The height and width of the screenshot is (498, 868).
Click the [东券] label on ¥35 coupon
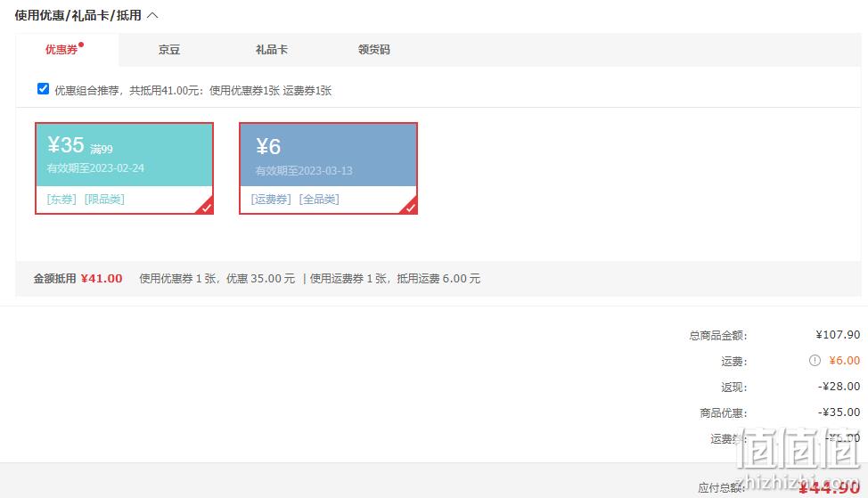pyautogui.click(x=61, y=200)
